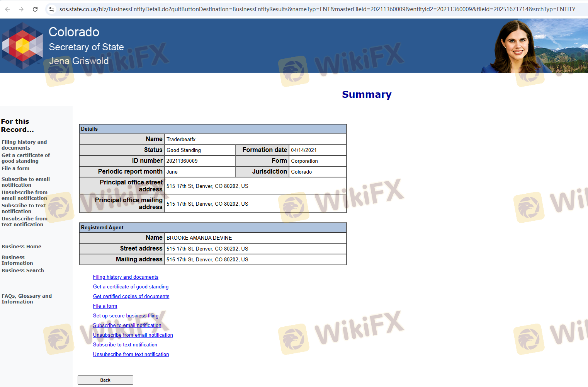588x387 pixels.
Task: Open FAQs, Glossary and Information sidebar item
Action: point(26,299)
